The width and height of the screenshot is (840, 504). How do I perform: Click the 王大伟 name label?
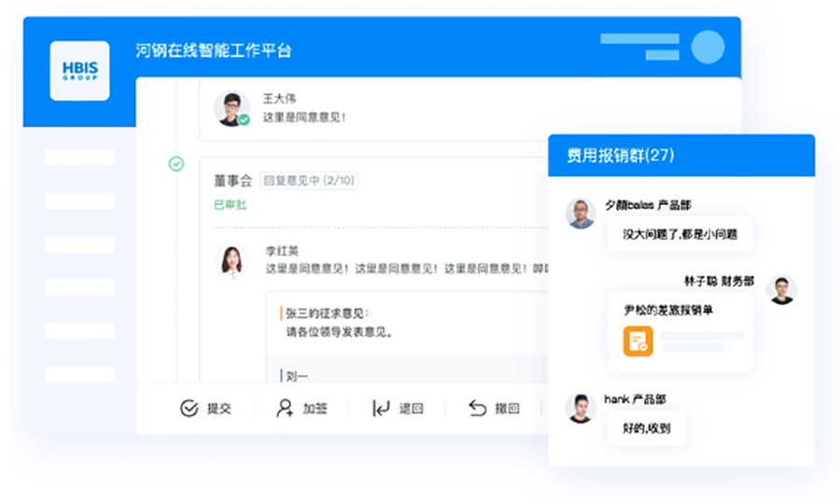pyautogui.click(x=279, y=99)
